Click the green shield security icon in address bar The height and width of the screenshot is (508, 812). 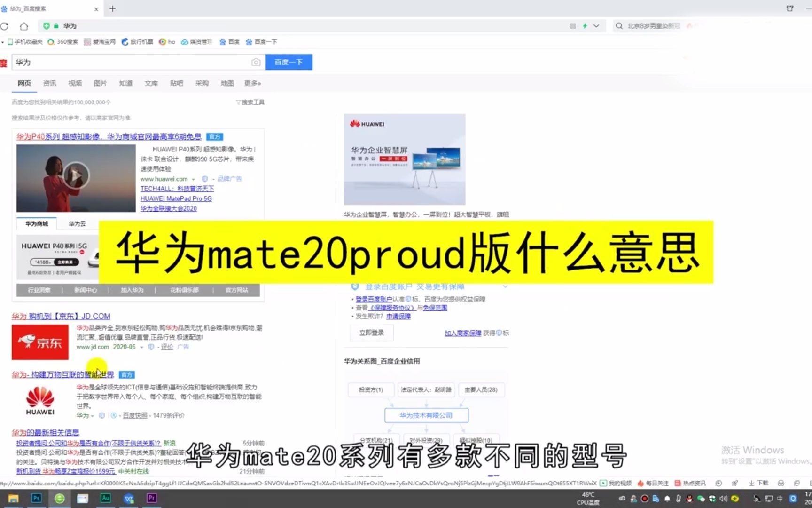(x=46, y=26)
